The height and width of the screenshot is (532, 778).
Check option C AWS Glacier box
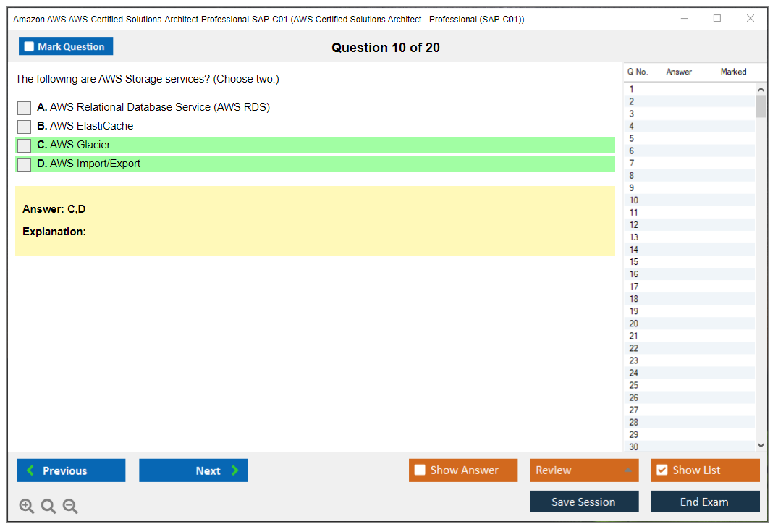(25, 145)
